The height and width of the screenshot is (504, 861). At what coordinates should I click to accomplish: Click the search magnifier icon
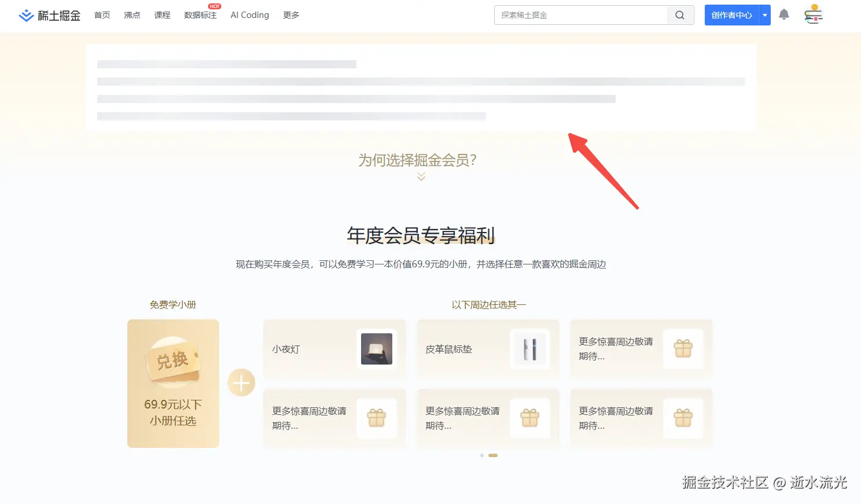click(x=679, y=15)
